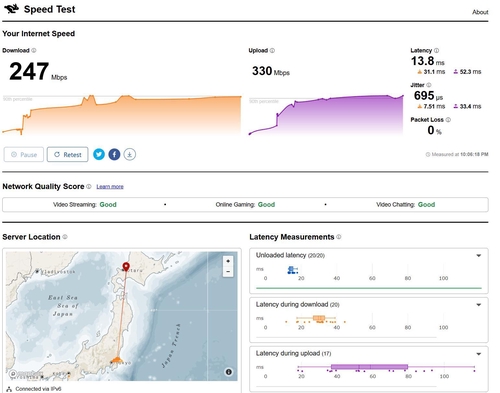This screenshot has width=500, height=393.
Task: Zoom in on the server map
Action: (228, 261)
